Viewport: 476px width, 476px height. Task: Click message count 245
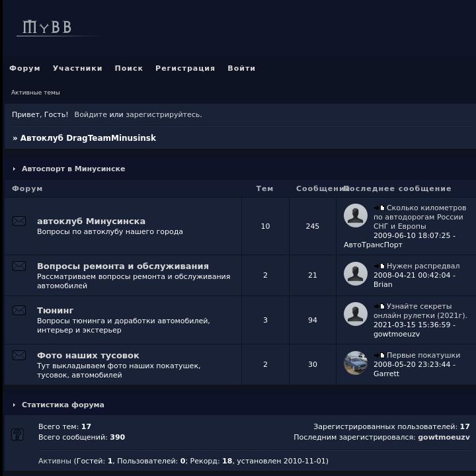[x=312, y=226]
